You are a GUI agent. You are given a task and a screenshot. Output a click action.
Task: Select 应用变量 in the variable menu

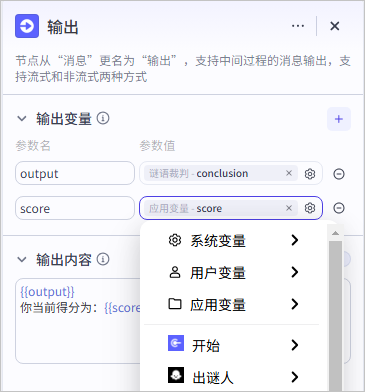(233, 304)
